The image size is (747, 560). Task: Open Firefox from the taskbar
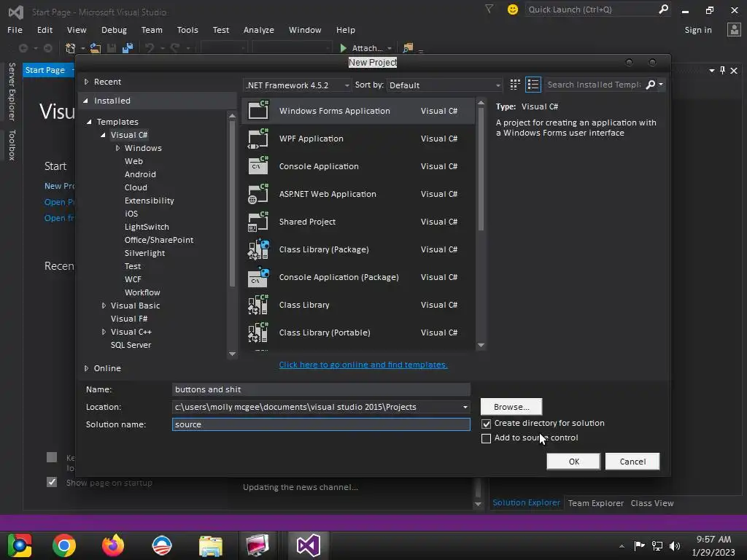point(113,545)
